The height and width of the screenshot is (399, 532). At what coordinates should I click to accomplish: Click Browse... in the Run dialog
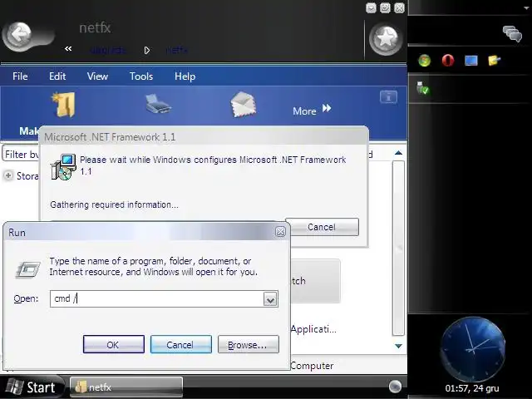tap(249, 344)
